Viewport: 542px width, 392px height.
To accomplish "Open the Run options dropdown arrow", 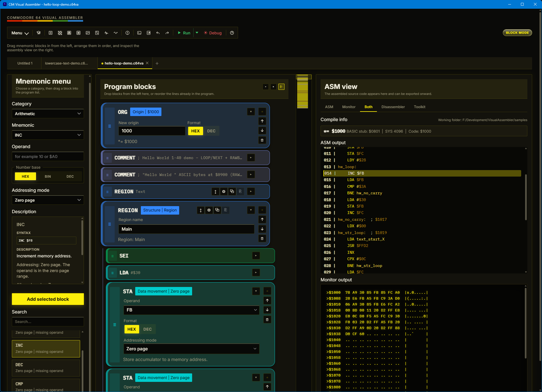I will pyautogui.click(x=197, y=33).
